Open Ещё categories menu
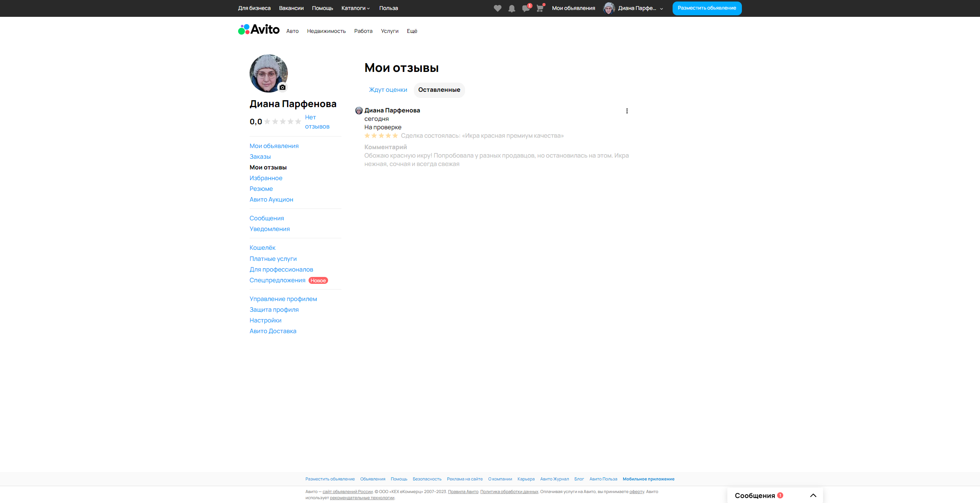Screen dimensions: 980x503 coord(412,31)
